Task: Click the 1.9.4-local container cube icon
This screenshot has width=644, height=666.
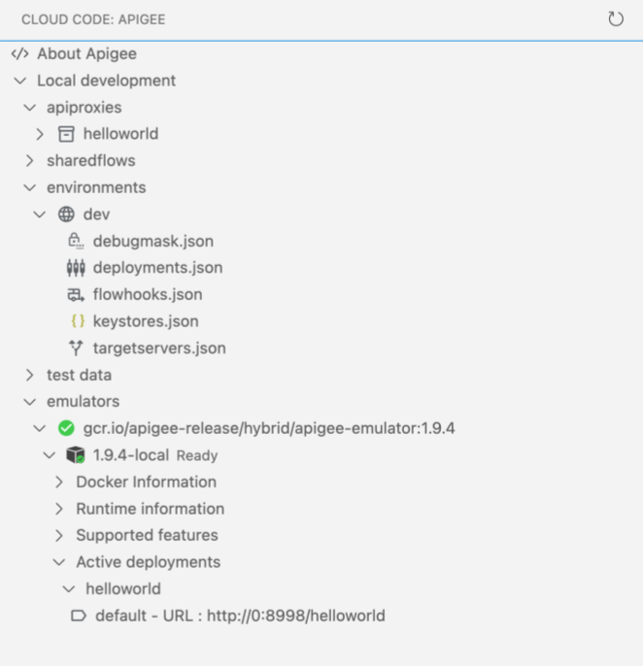Action: click(x=76, y=455)
